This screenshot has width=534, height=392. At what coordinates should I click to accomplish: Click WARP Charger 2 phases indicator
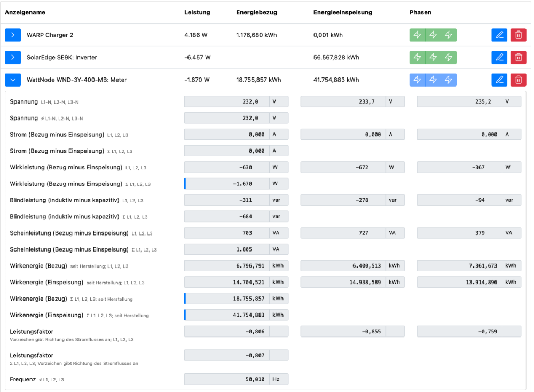point(433,35)
